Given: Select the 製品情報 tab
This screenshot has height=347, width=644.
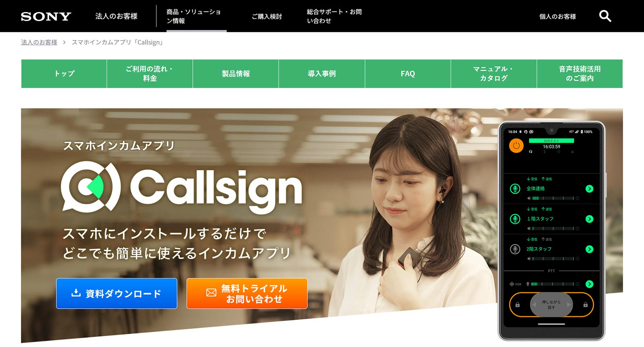Looking at the screenshot, I should tap(236, 74).
